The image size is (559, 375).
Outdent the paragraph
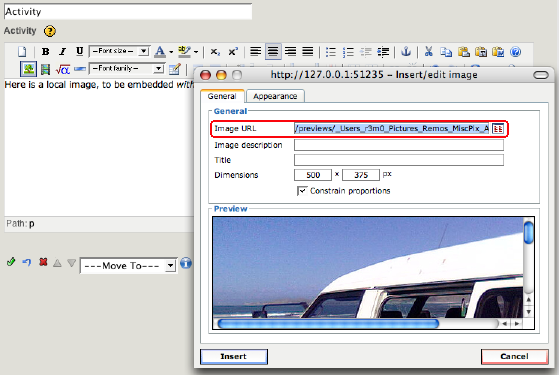[366, 52]
